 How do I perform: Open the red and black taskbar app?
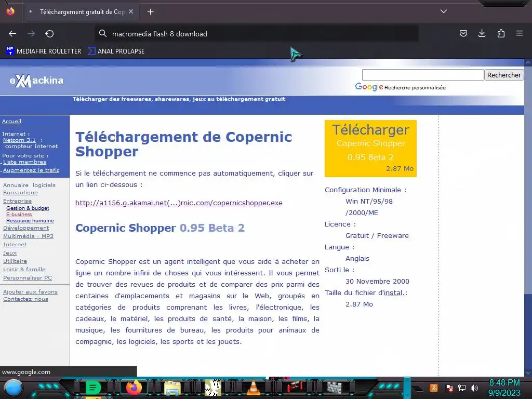click(294, 388)
